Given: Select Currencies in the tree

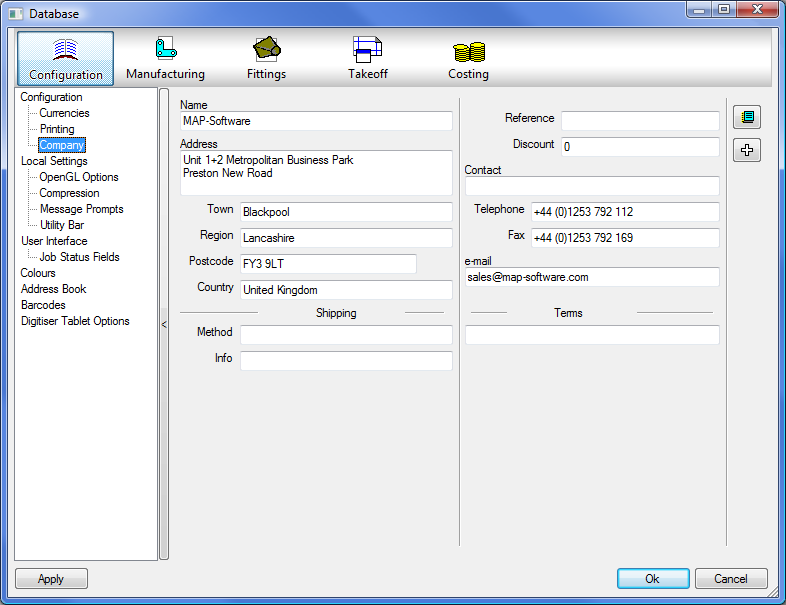Looking at the screenshot, I should pyautogui.click(x=64, y=113).
